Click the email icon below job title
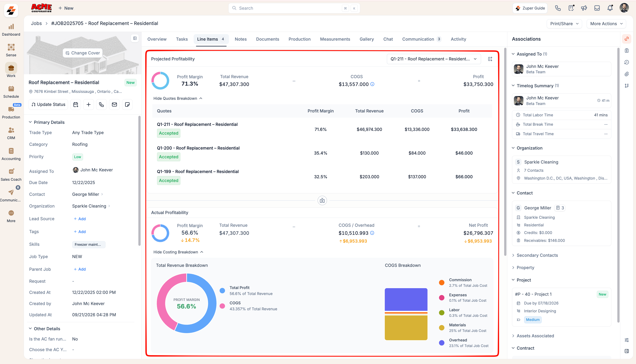Image resolution: width=636 pixels, height=364 pixels. click(114, 104)
